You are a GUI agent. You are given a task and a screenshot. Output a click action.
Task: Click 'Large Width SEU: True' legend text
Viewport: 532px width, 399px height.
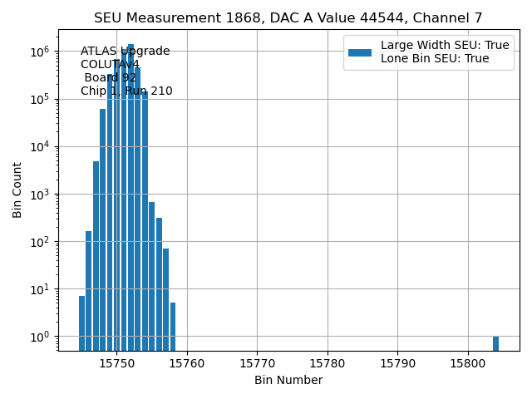[x=444, y=45]
